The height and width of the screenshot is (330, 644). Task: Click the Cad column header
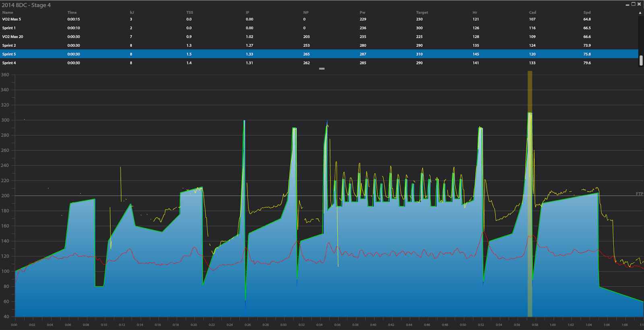coord(533,12)
